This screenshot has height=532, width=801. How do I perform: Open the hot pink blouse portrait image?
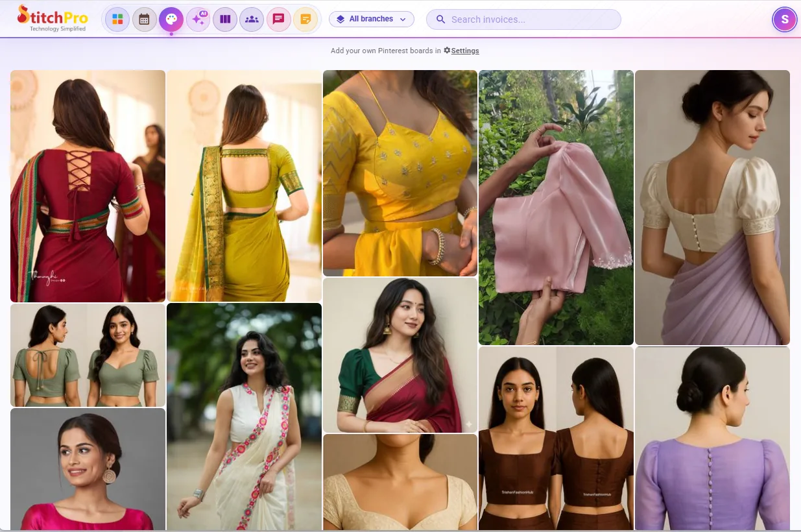tap(88, 469)
